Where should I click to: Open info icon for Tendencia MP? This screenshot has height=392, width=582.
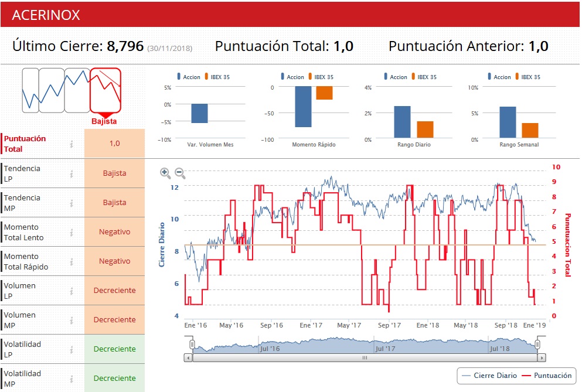(72, 203)
